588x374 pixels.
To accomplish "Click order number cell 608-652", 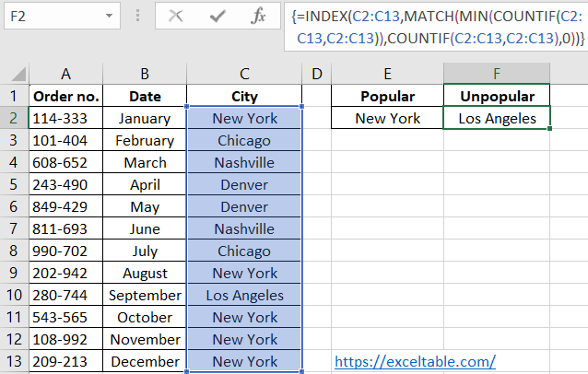I will pos(66,162).
